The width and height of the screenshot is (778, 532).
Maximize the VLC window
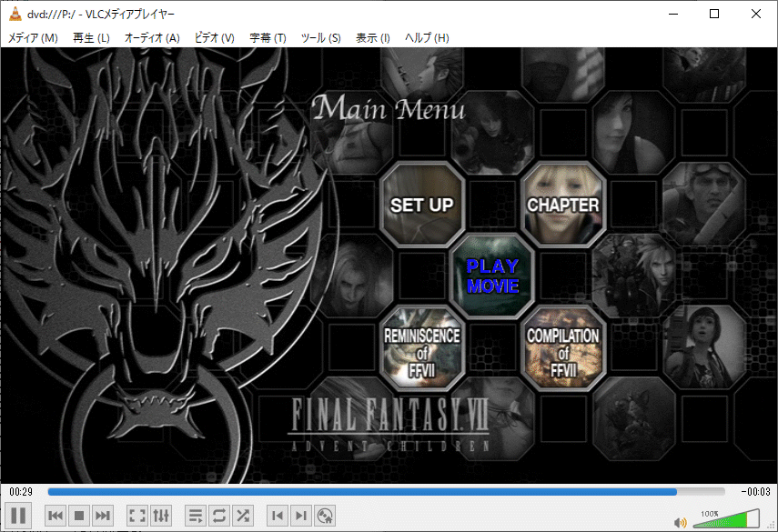714,14
